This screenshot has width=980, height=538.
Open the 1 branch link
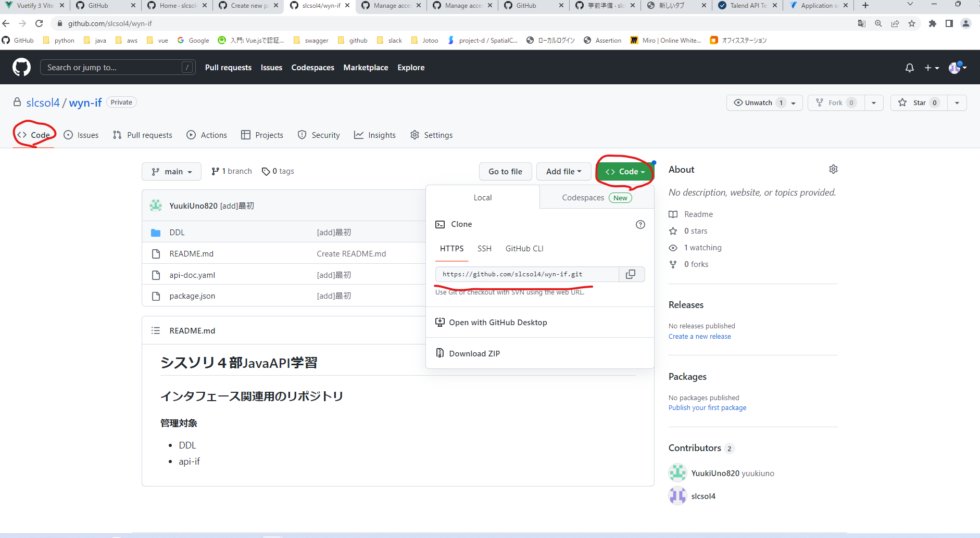pyautogui.click(x=232, y=171)
